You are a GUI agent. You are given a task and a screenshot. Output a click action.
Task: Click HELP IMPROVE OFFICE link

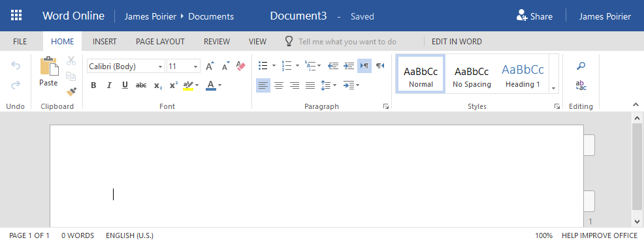point(600,236)
